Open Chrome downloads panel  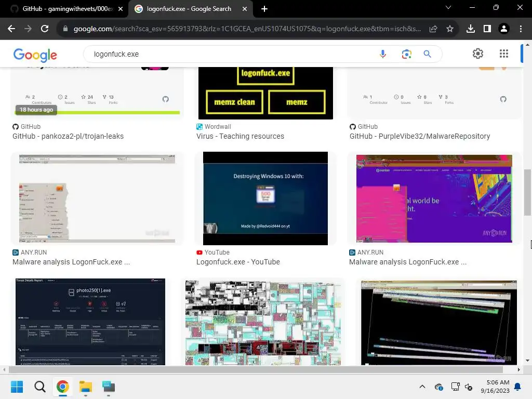471,29
